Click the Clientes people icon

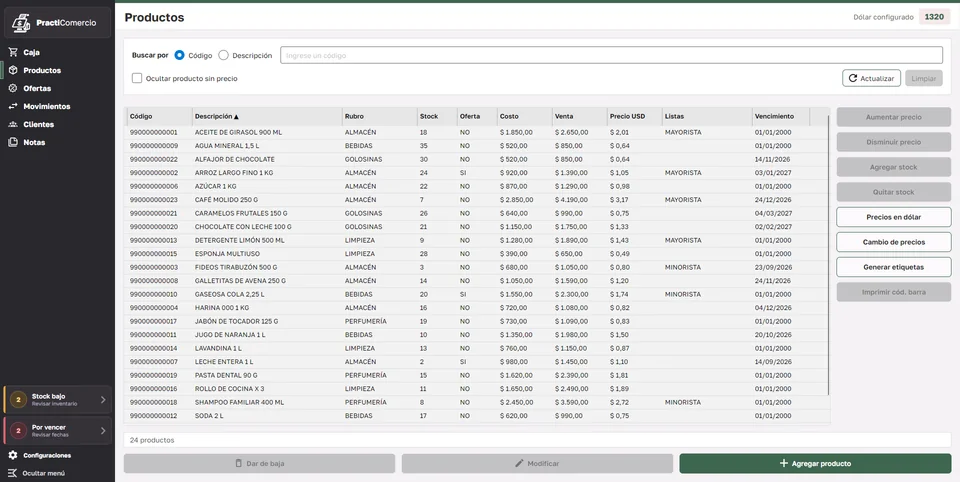click(x=13, y=124)
